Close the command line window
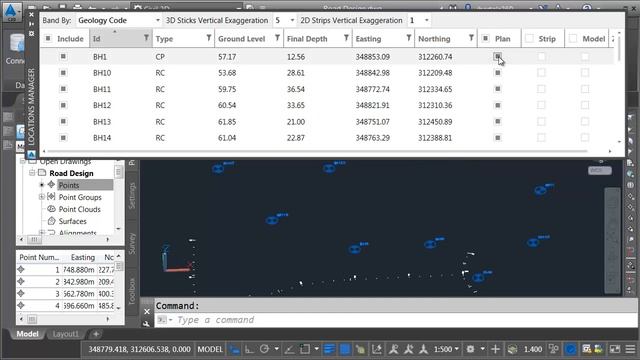 click(147, 311)
